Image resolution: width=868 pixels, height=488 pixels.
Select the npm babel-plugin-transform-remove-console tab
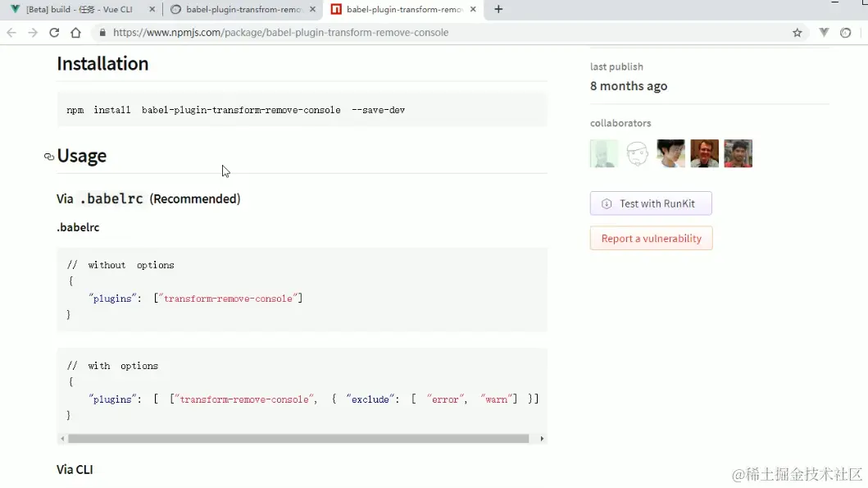(x=403, y=9)
